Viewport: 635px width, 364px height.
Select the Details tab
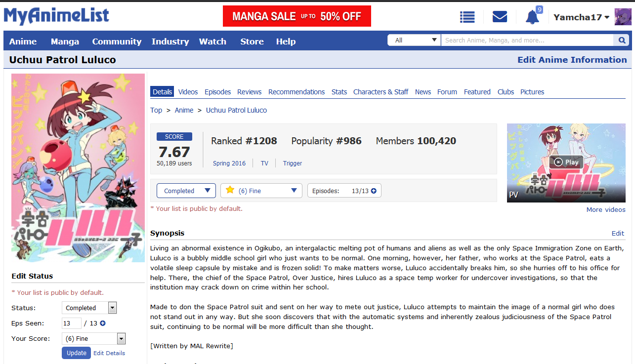point(162,92)
